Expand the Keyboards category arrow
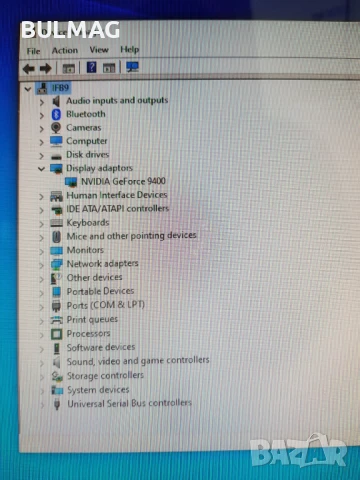Viewport: 360px width, 480px height. point(42,224)
